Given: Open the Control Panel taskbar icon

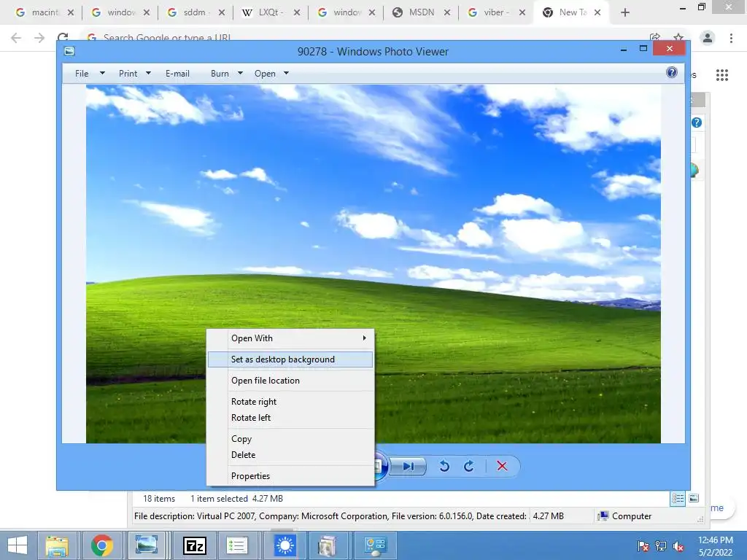Looking at the screenshot, I should pos(376,545).
